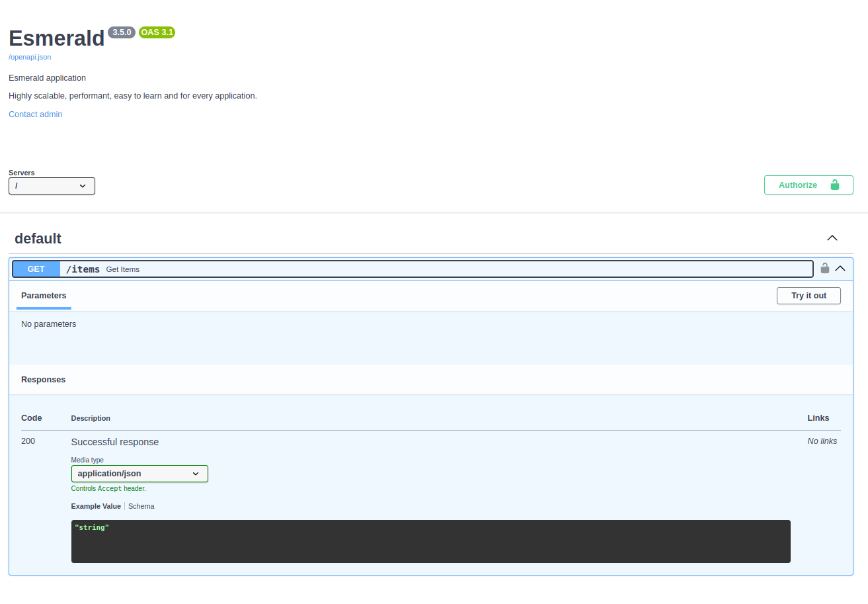Click the 3.5.0 version badge
Image resolution: width=868 pixels, height=604 pixels.
click(x=122, y=32)
